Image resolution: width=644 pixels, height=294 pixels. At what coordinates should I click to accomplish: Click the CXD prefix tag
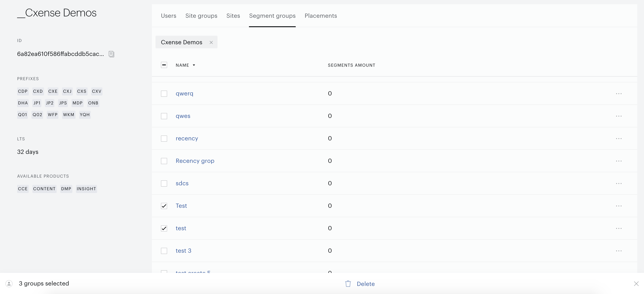pyautogui.click(x=38, y=91)
